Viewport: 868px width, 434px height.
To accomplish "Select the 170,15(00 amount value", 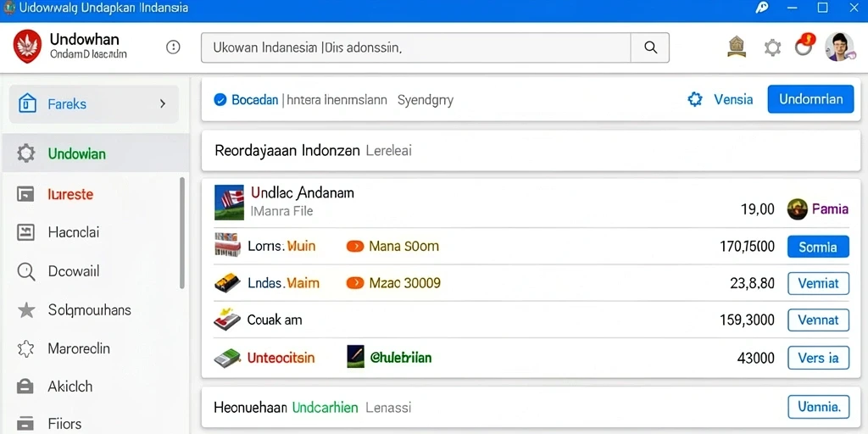I will (x=747, y=247).
